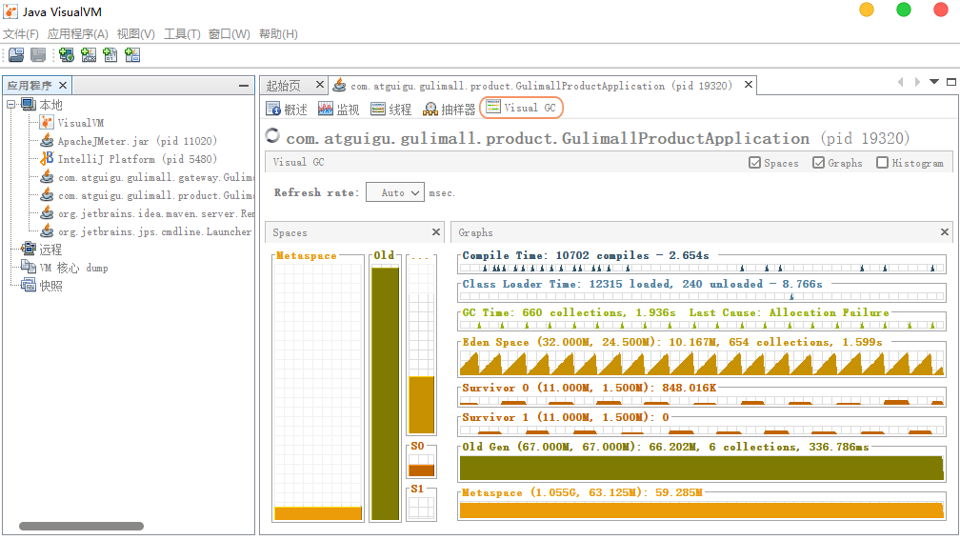Viewport: 960px width, 560px height.
Task: Close the 起始页 tab
Action: click(320, 85)
